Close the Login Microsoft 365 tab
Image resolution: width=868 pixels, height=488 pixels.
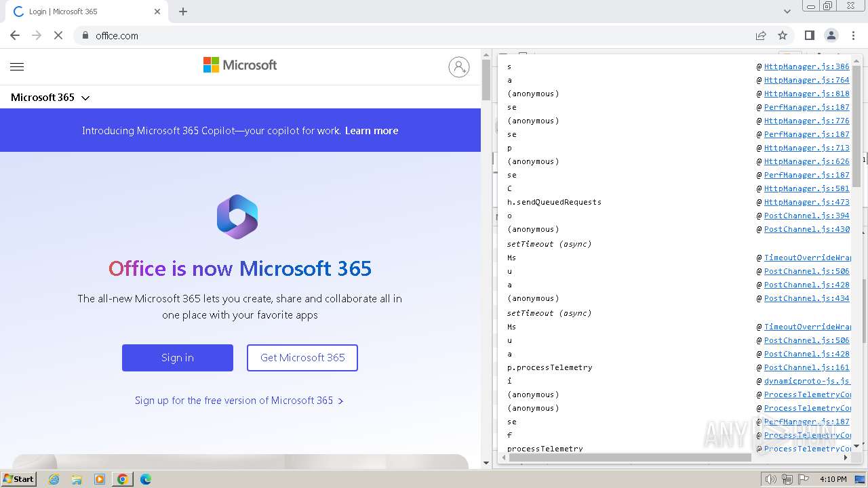coord(157,12)
